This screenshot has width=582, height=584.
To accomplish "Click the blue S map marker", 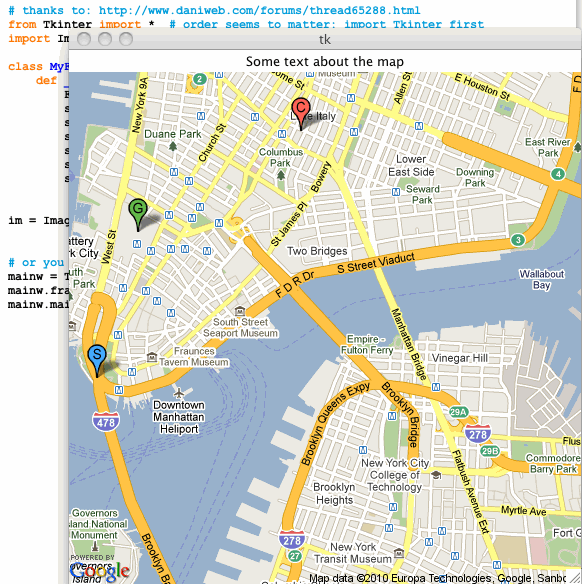I will coord(97,361).
